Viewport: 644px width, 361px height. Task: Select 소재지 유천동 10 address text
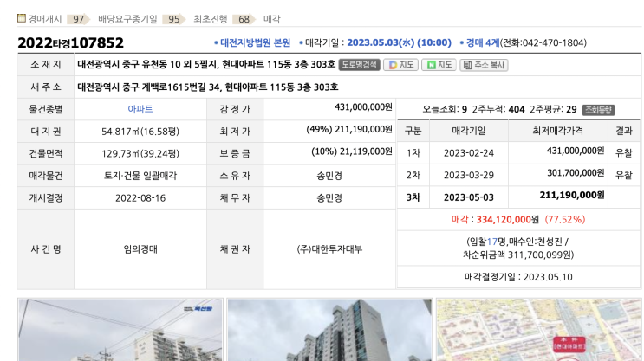click(x=206, y=65)
